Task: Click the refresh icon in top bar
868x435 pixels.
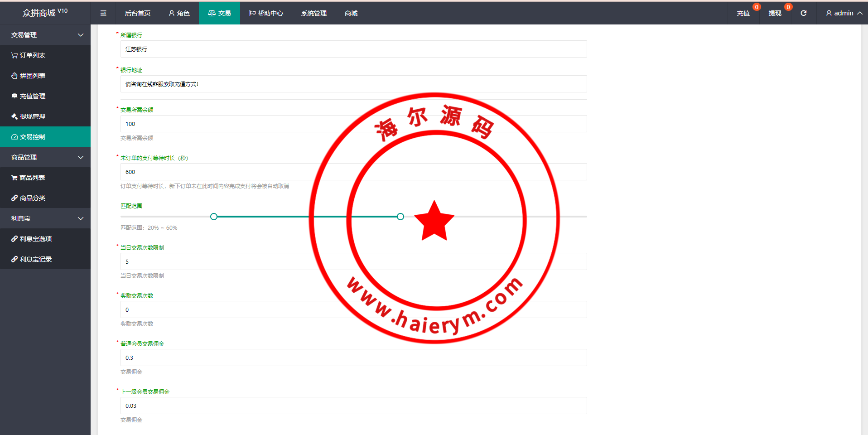Action: point(803,13)
